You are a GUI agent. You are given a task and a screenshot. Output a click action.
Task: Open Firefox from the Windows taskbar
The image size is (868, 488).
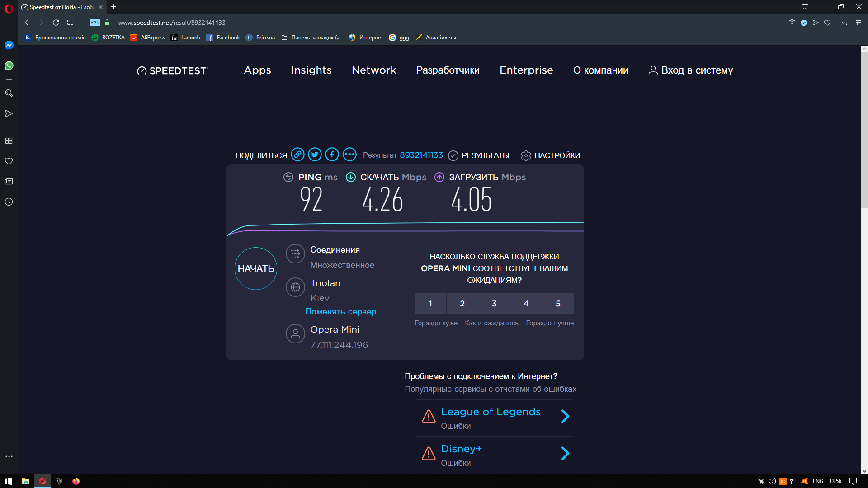[x=76, y=481]
